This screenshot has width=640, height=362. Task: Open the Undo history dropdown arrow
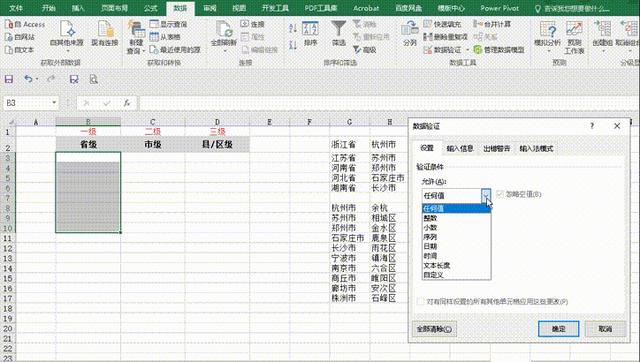pyautogui.click(x=37, y=79)
